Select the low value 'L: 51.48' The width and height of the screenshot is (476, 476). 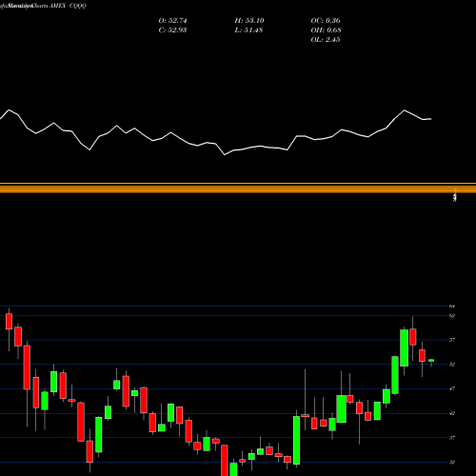[248, 30]
